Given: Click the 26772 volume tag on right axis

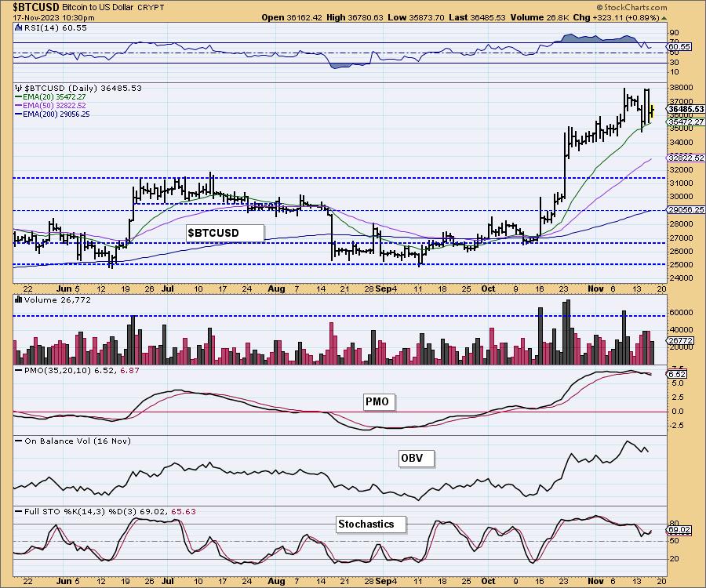Looking at the screenshot, I should pos(679,340).
